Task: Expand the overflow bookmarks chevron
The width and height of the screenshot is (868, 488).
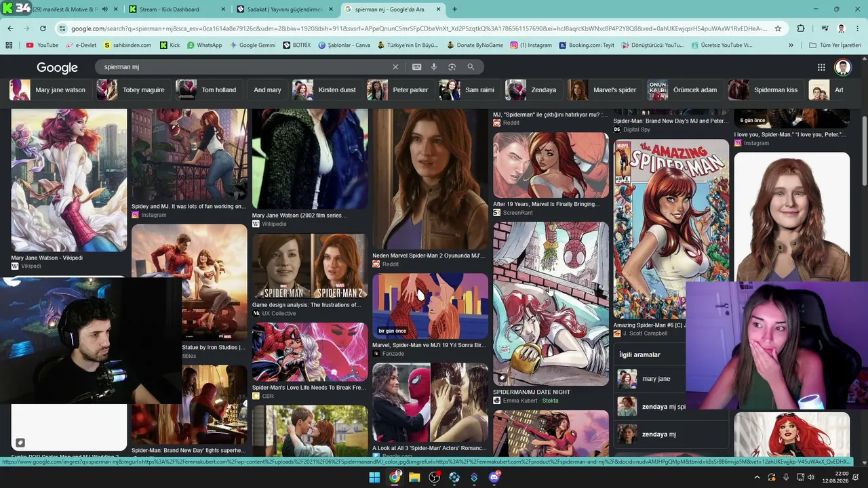Action: pyautogui.click(x=791, y=45)
